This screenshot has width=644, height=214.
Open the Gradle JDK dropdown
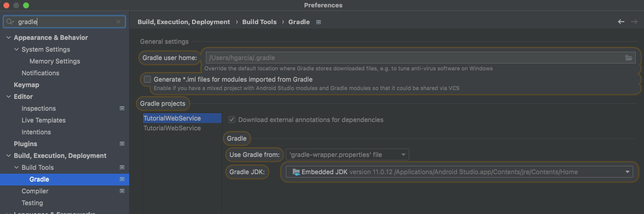460,172
